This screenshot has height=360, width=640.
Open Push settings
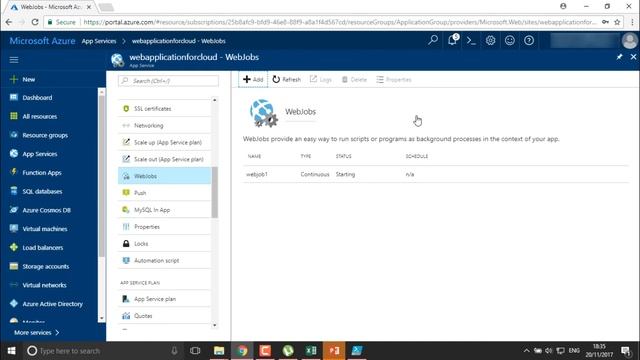165,193
